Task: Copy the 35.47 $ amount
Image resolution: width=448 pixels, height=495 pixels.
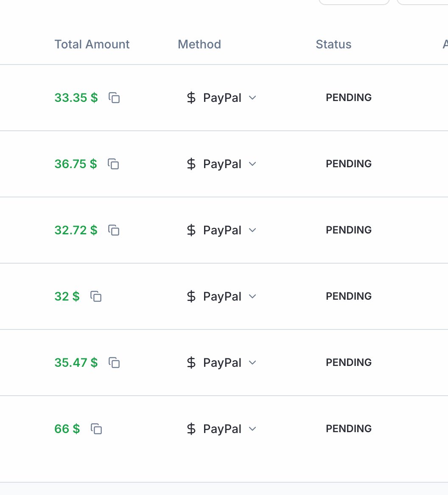Action: tap(114, 363)
